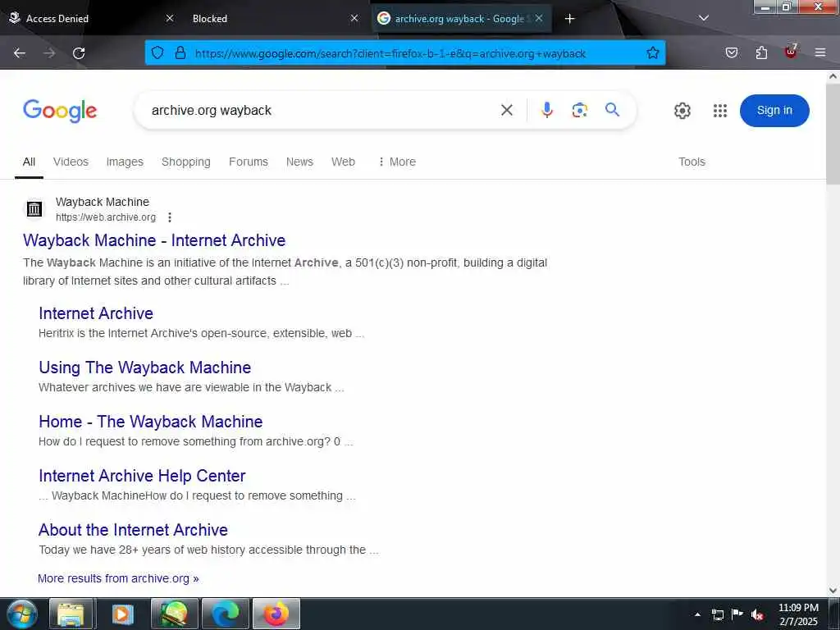The height and width of the screenshot is (630, 840).
Task: Open Microsoft Edge from the taskbar
Action: click(x=226, y=614)
